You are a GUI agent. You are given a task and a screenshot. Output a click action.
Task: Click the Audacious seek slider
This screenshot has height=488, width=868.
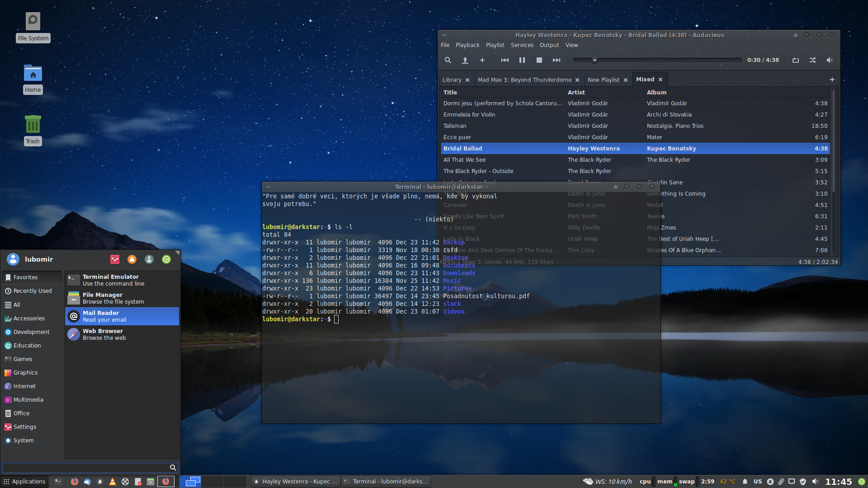coord(657,60)
